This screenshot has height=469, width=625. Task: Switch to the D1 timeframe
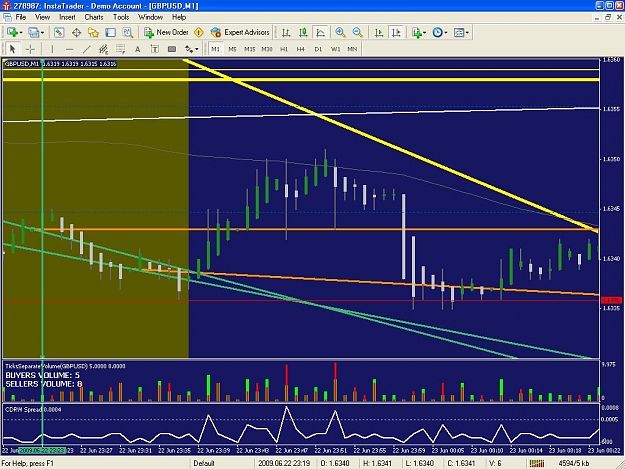318,49
